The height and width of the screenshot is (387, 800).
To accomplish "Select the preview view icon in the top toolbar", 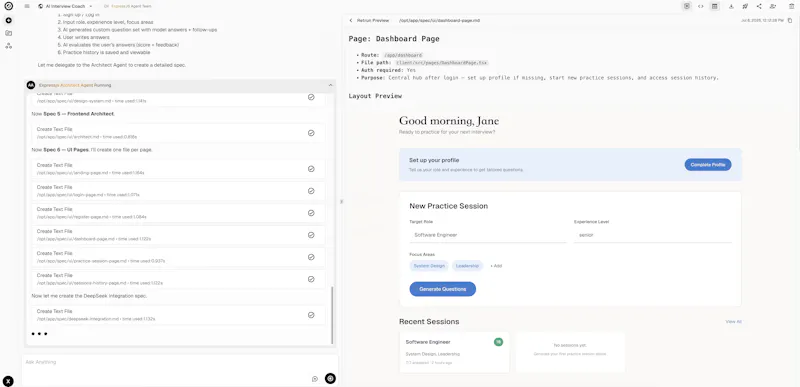I will point(687,6).
